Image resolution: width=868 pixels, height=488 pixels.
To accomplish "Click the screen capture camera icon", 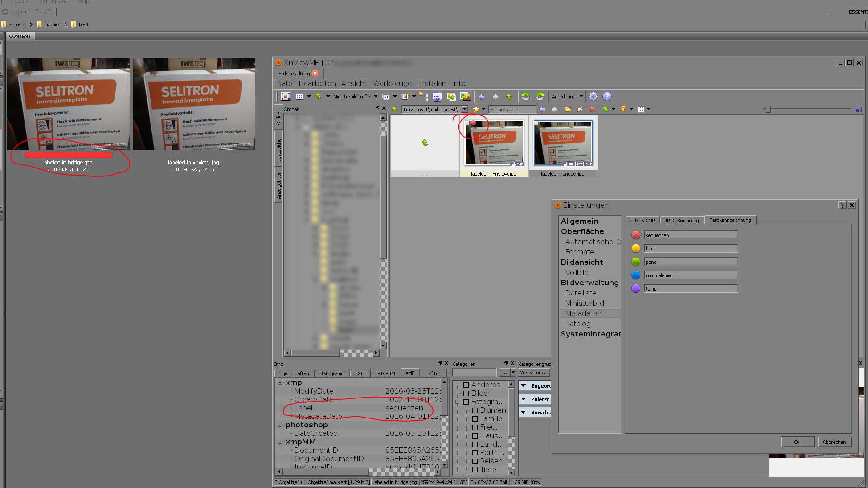I will tap(437, 97).
